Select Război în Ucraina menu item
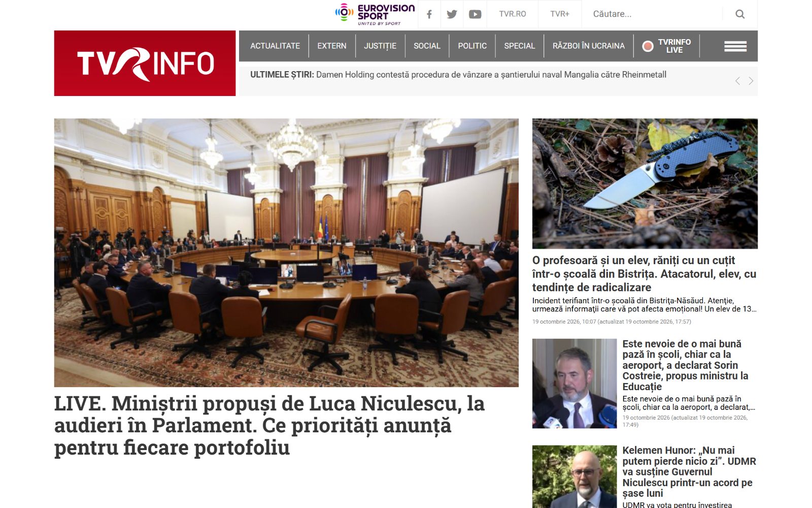Screen dimensions: 812x508 pos(589,46)
